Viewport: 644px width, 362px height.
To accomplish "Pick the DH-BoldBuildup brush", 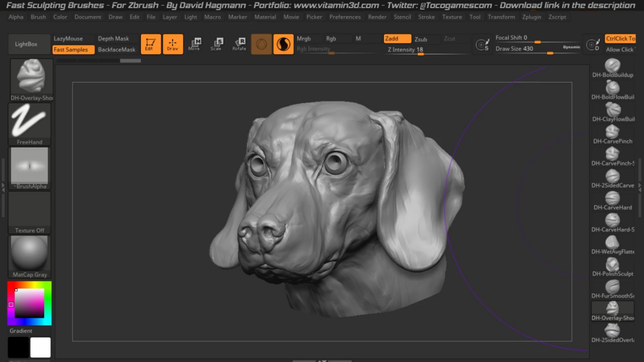I will [613, 66].
